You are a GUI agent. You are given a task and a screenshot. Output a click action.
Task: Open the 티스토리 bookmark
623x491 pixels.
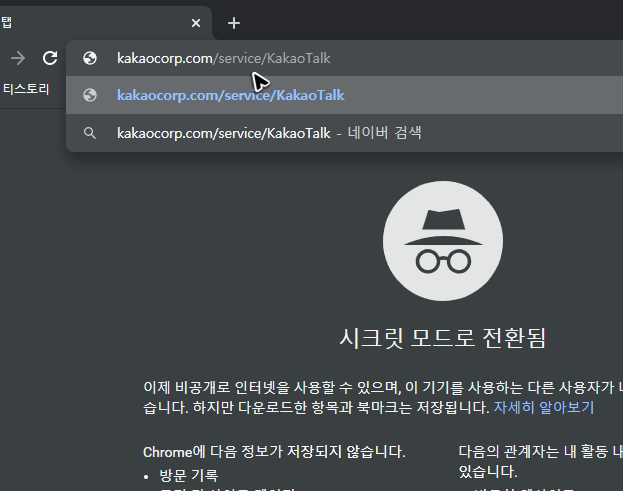(x=26, y=89)
